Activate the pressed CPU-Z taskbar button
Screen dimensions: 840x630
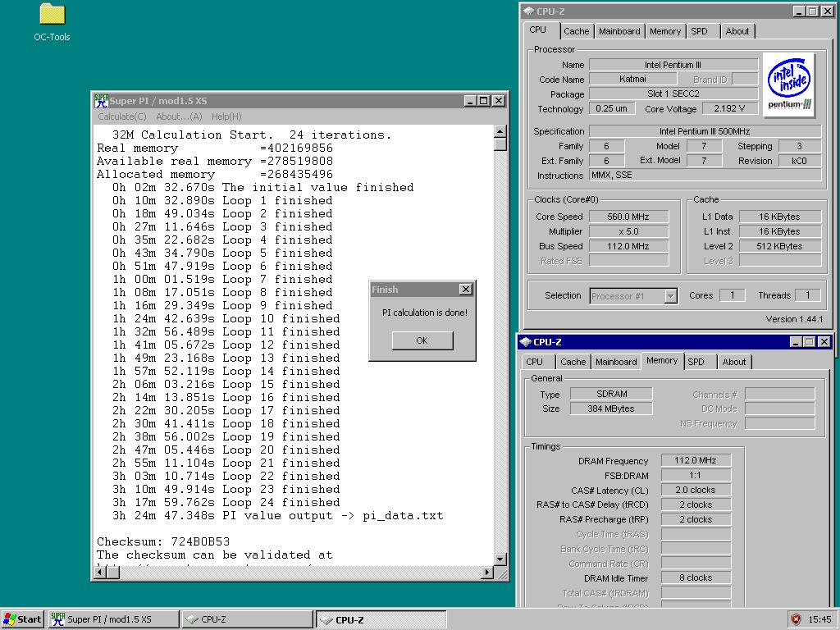point(381,619)
